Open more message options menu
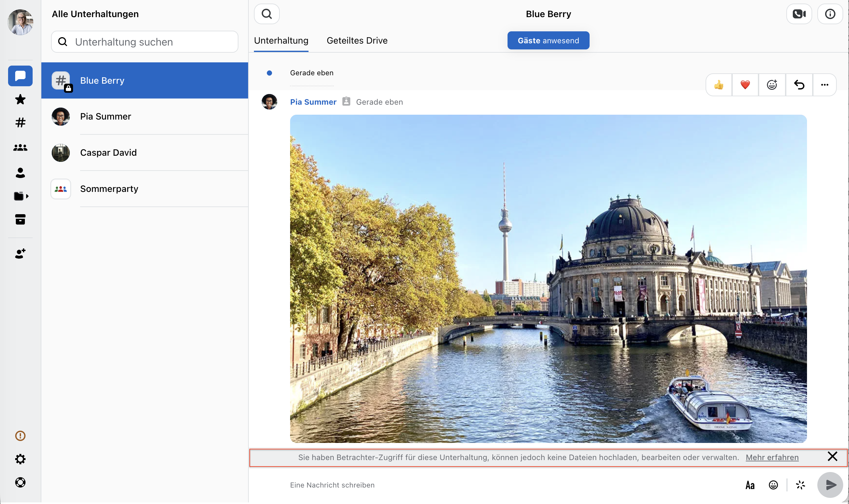This screenshot has height=504, width=849. (824, 85)
